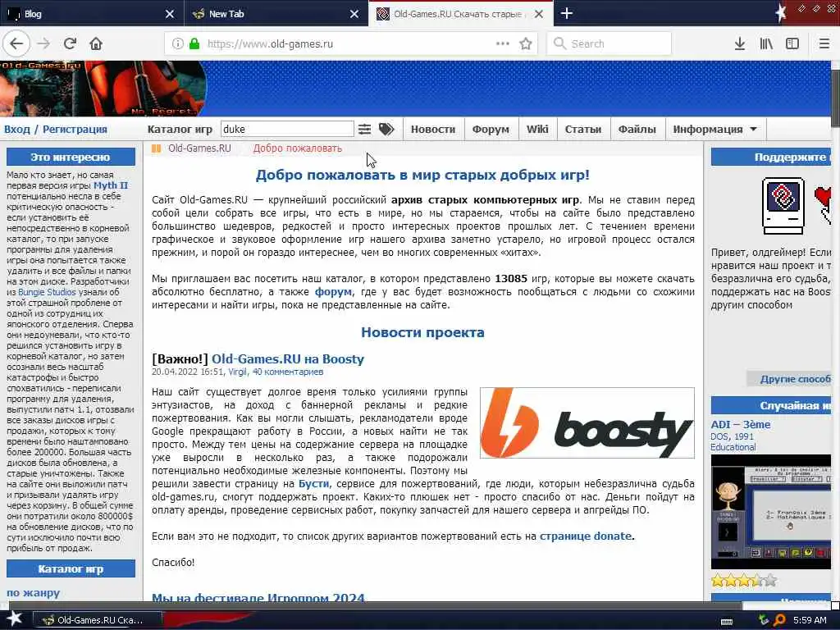Close the New Tab tab
Image resolution: width=840 pixels, height=630 pixels.
[354, 14]
